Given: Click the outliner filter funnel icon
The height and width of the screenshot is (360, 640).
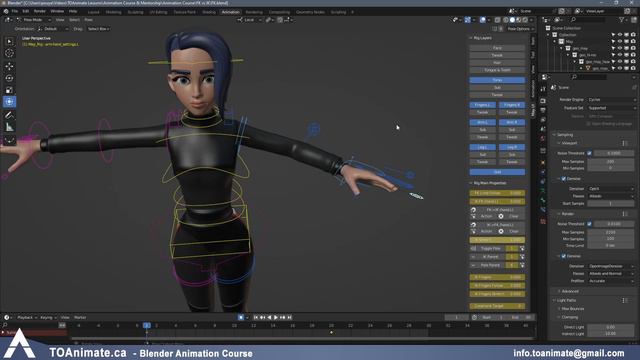Looking at the screenshot, I should 622,20.
